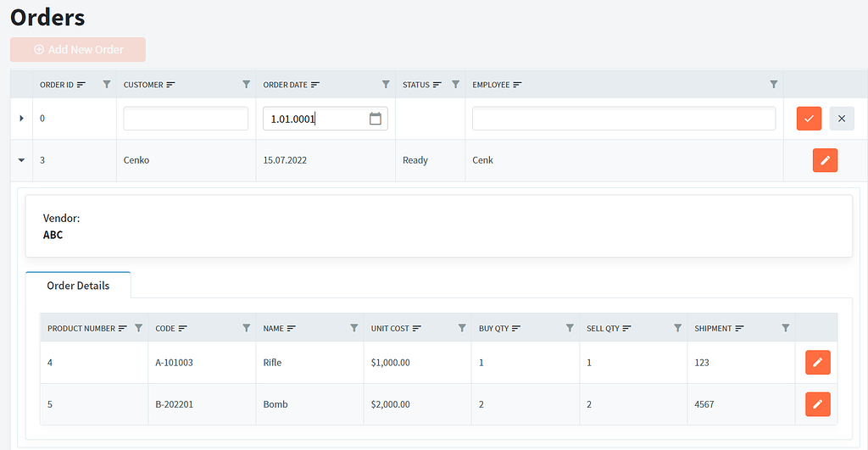Image resolution: width=868 pixels, height=450 pixels.
Task: Open filter for Customer column
Action: click(x=247, y=85)
